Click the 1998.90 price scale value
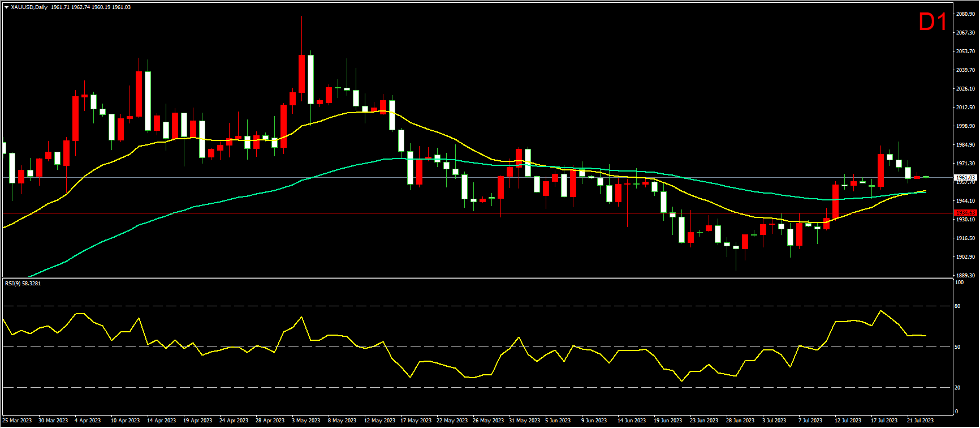This screenshot has height=428, width=980. click(x=965, y=126)
